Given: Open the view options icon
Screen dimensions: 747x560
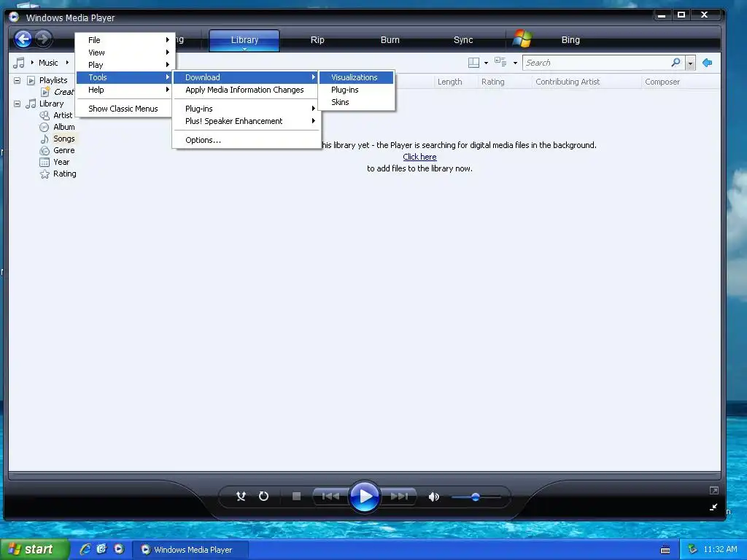Looking at the screenshot, I should 500,63.
